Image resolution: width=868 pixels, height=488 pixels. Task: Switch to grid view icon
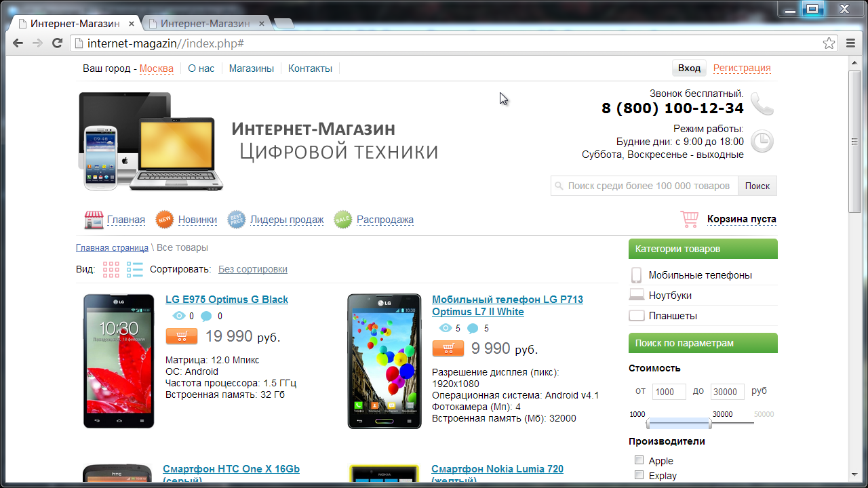click(111, 270)
